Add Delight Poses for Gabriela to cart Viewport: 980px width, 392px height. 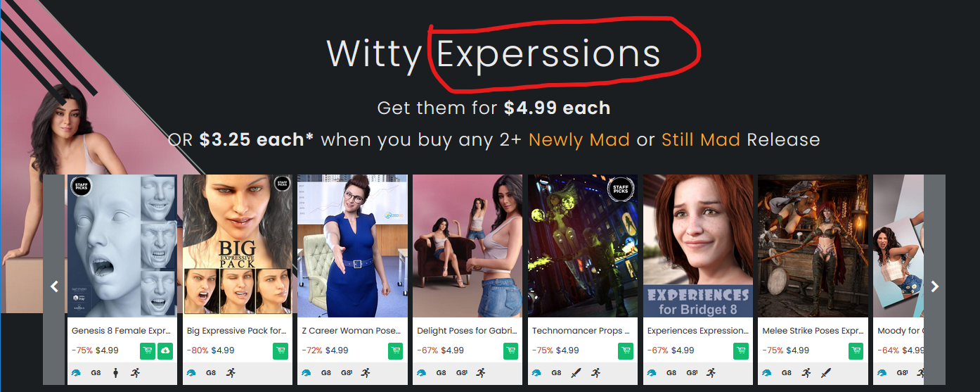click(x=511, y=350)
